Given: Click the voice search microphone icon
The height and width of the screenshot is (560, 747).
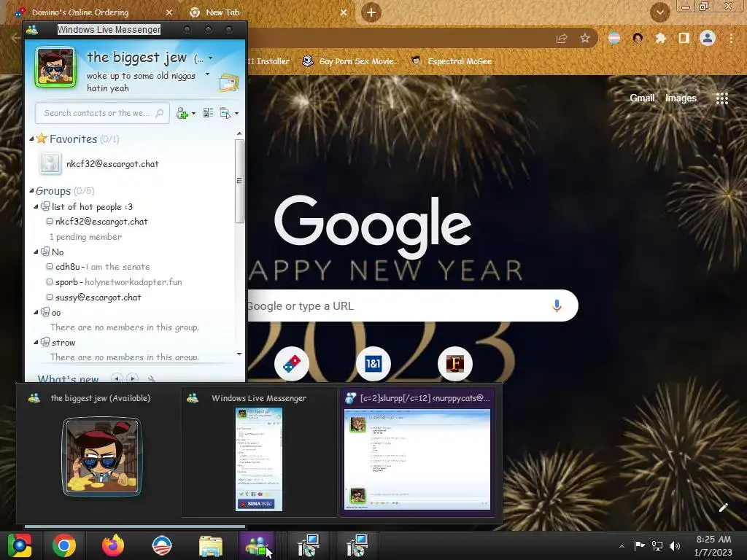Looking at the screenshot, I should click(x=557, y=306).
